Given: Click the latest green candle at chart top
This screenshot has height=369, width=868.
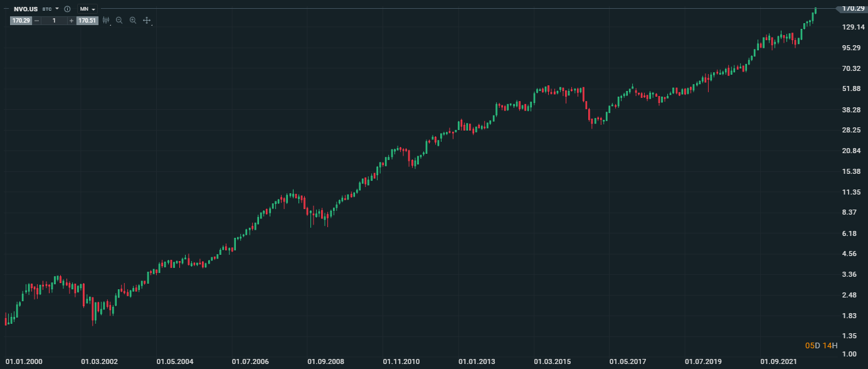Looking at the screenshot, I should 815,11.
